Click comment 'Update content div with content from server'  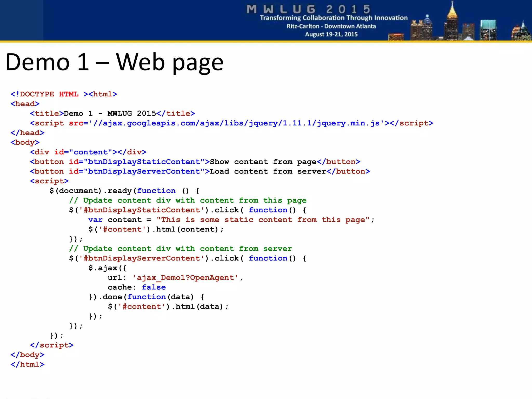181,249
